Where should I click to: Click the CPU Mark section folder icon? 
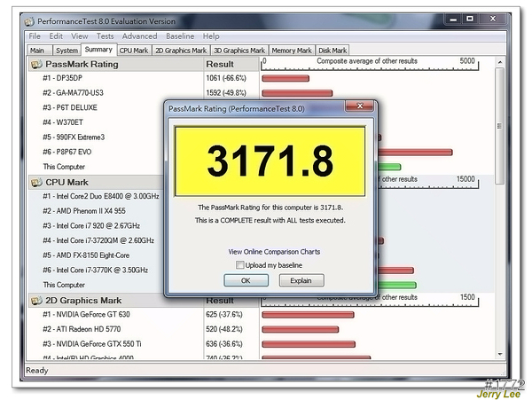[x=36, y=182]
